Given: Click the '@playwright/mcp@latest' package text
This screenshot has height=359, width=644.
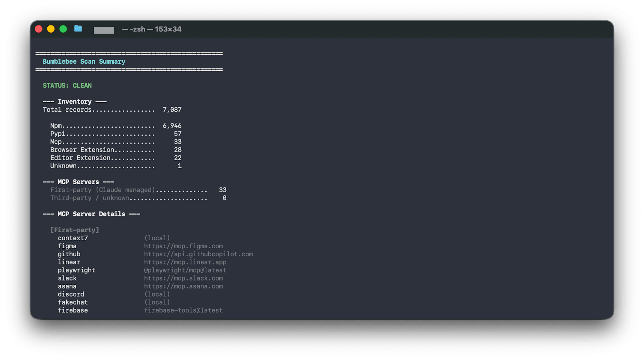Looking at the screenshot, I should coord(185,271).
